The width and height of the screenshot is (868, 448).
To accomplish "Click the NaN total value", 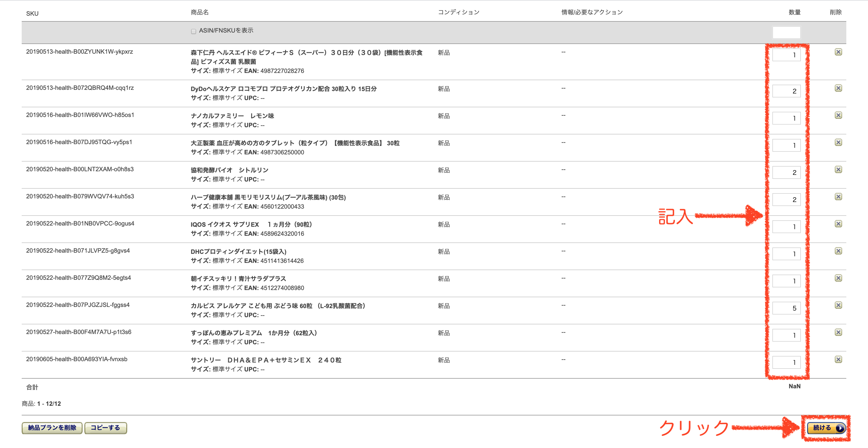I will coord(794,386).
